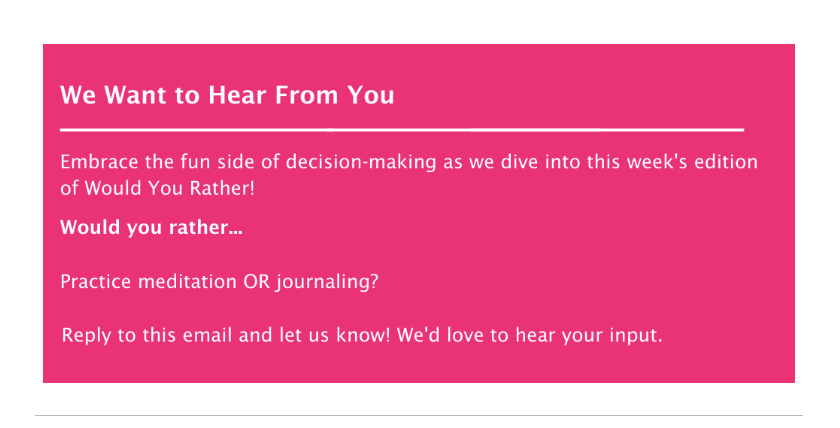
Task: Select the word 'journaling?' in the question
Action: click(x=328, y=283)
